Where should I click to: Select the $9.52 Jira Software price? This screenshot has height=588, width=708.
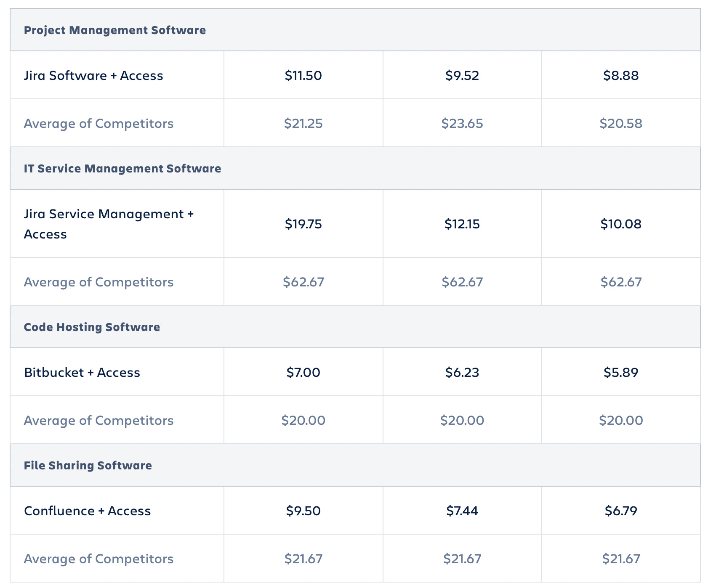tap(462, 76)
